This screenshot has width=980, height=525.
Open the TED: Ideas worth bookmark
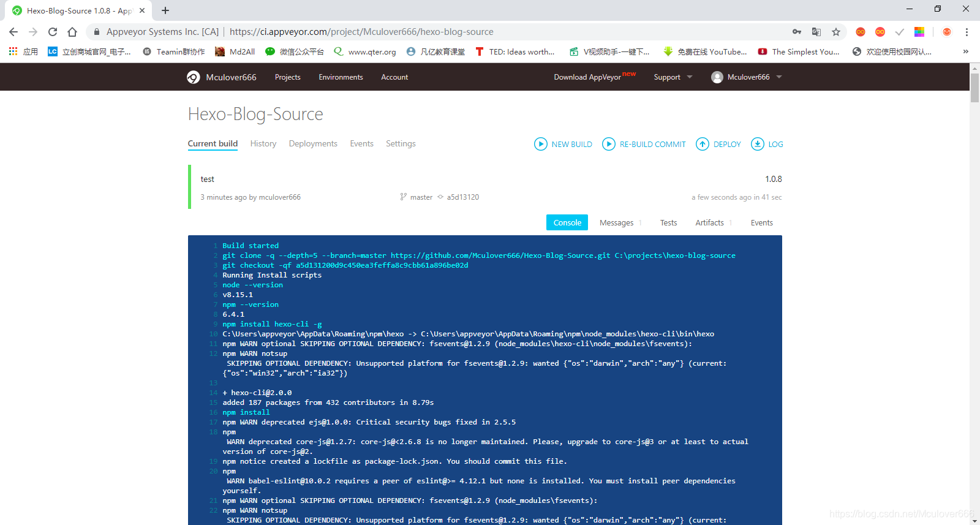(x=515, y=51)
